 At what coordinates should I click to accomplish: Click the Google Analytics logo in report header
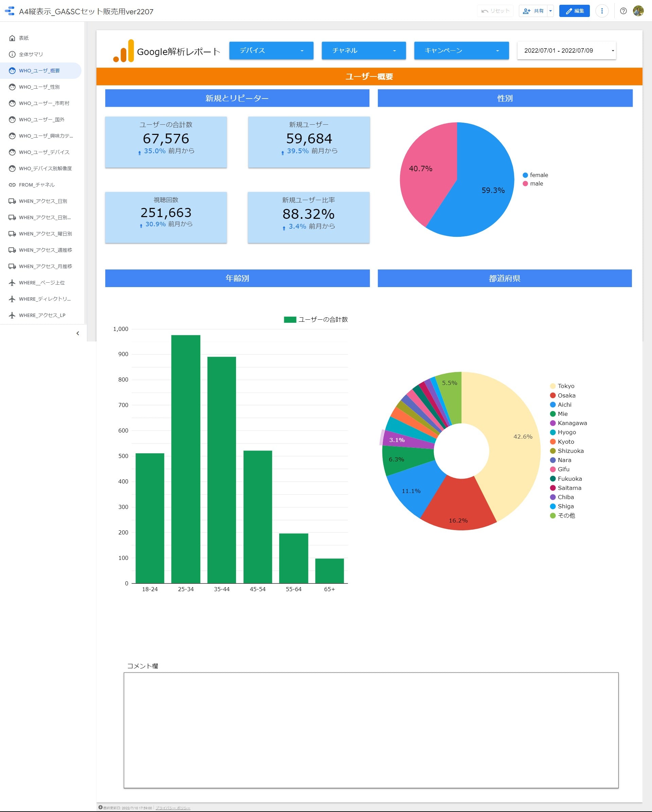(124, 51)
